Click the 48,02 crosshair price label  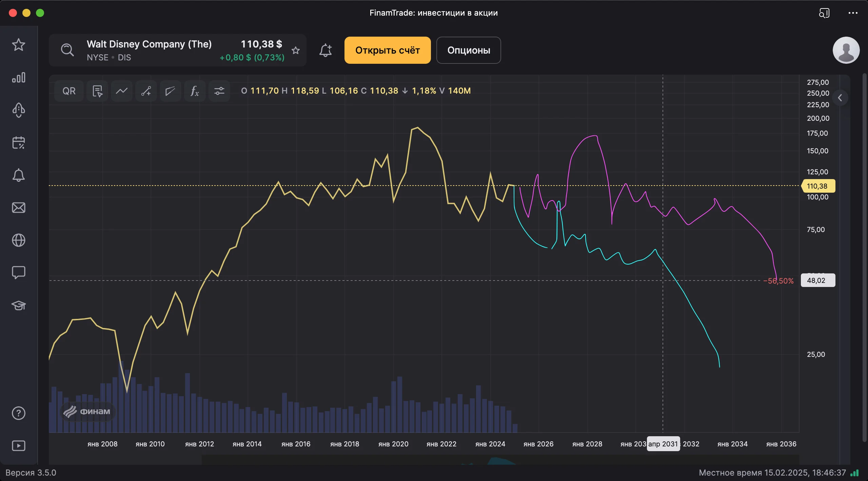pyautogui.click(x=818, y=281)
